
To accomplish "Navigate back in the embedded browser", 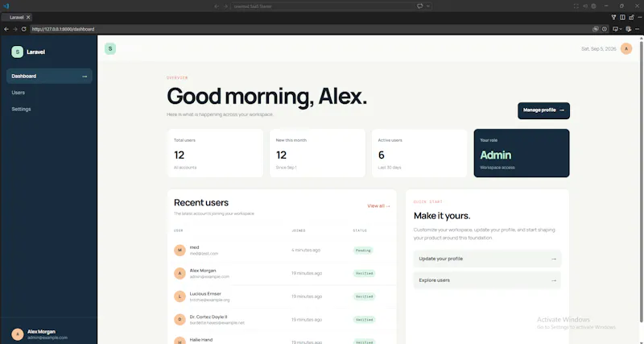I will 6,29.
